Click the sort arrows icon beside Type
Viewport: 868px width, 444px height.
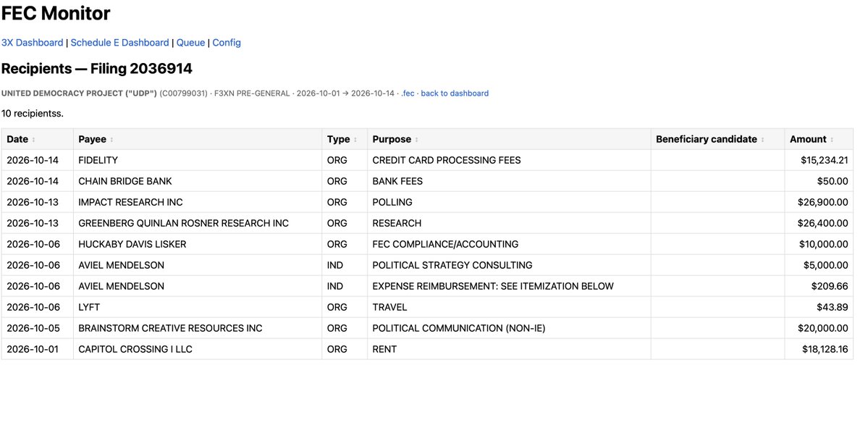pyautogui.click(x=355, y=140)
